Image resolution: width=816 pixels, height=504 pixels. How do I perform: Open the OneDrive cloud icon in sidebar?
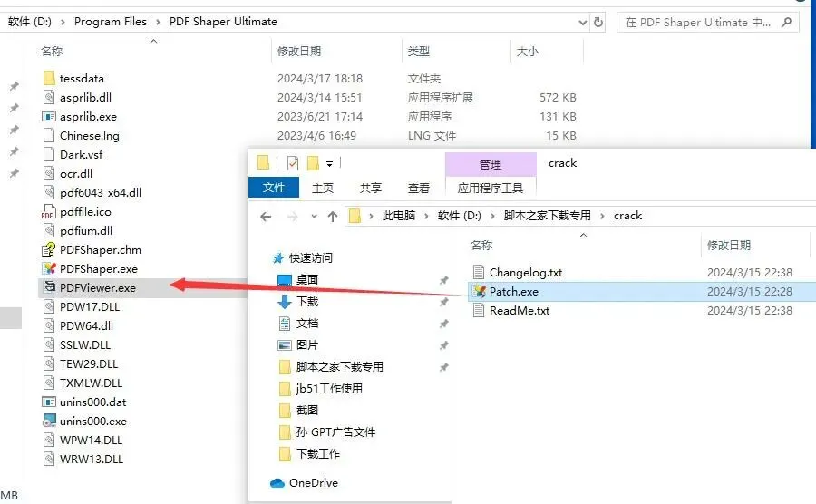click(277, 483)
